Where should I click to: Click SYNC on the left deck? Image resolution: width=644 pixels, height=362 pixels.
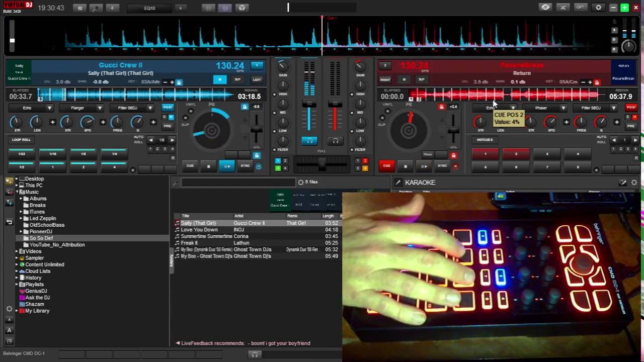point(245,166)
